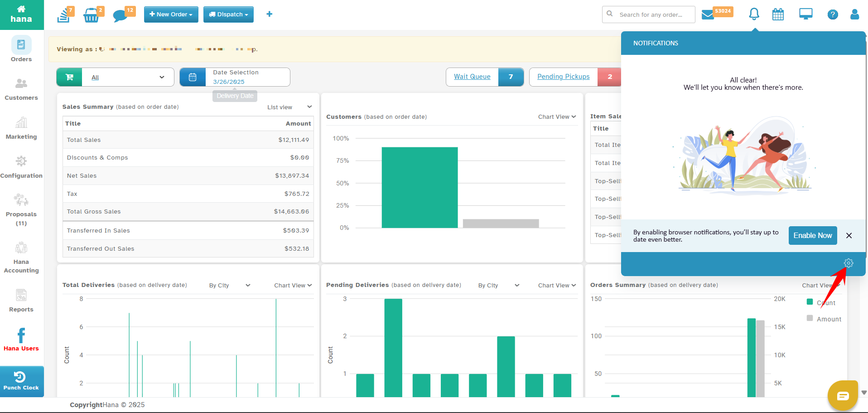Open Reports in the sidebar
This screenshot has width=868, height=413.
tap(21, 301)
